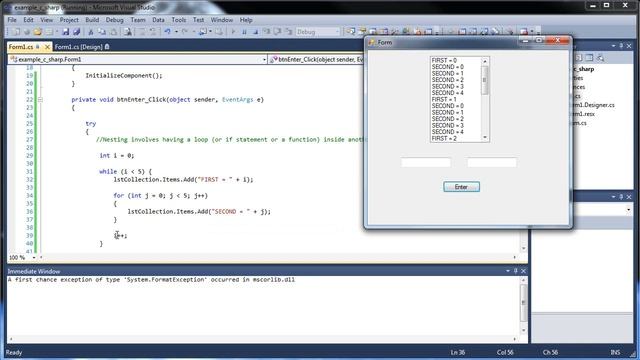640x360 pixels.
Task: Close the Form1.cs tab with X
Action: pyautogui.click(x=47, y=47)
